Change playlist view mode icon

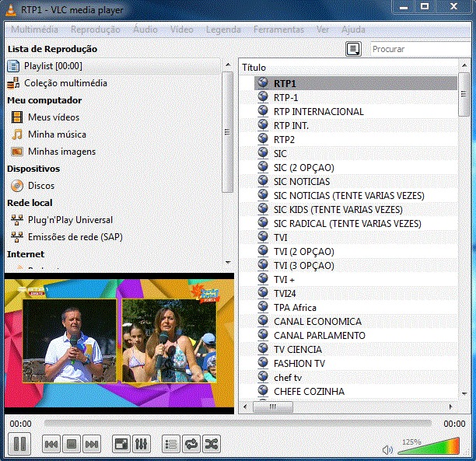pos(353,49)
